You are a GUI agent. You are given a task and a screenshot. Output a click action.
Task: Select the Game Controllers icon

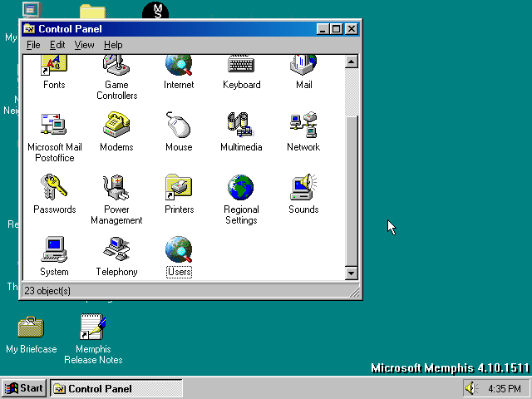point(116,66)
